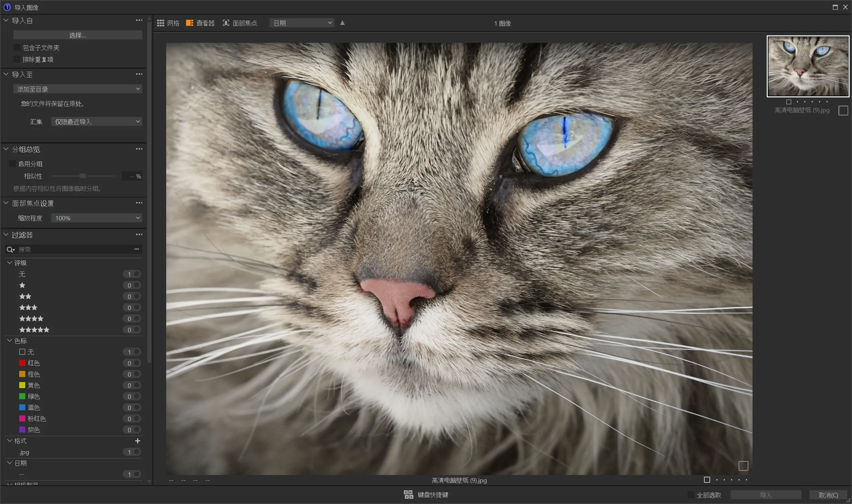Image resolution: width=852 pixels, height=504 pixels.
Task: Open keyboard shortcuts icon at bottom
Action: pos(408,495)
